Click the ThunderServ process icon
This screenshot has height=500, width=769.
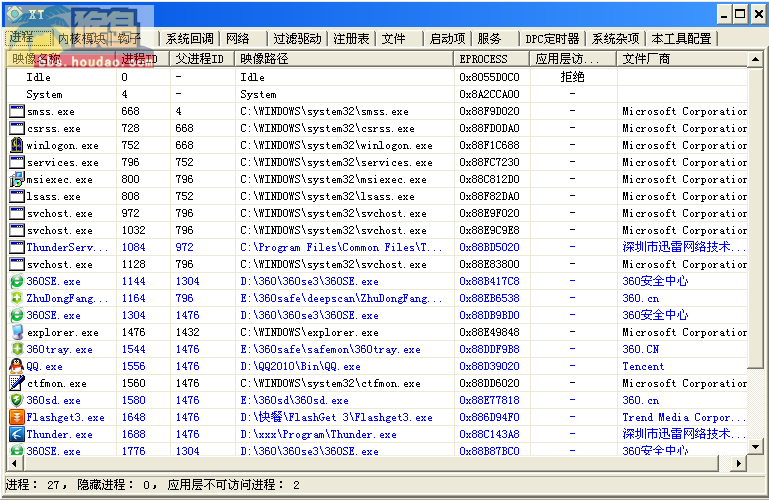coord(17,247)
